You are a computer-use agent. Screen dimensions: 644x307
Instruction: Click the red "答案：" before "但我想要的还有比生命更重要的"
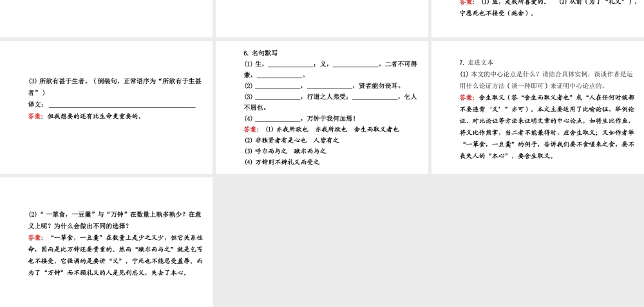pos(35,116)
